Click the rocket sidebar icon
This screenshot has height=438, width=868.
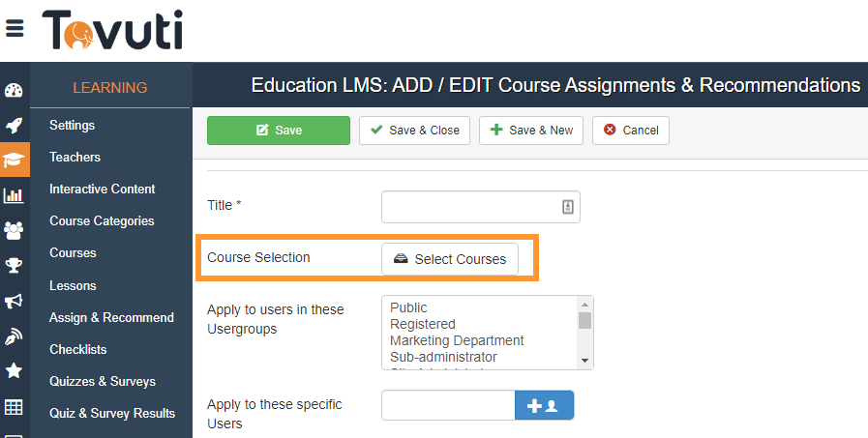[x=14, y=126]
